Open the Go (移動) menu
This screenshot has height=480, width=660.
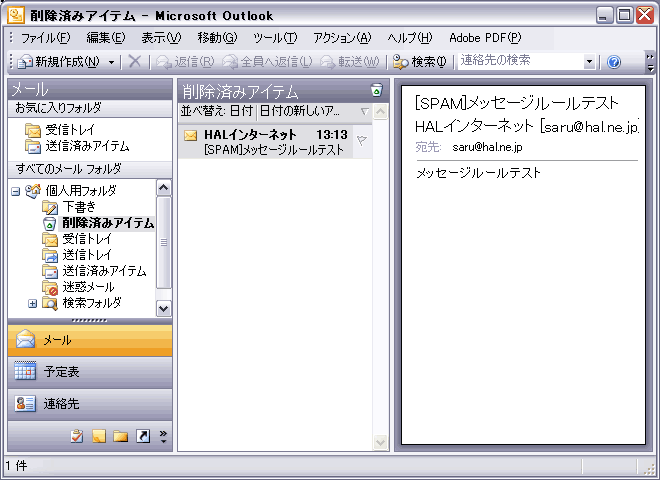[x=217, y=38]
